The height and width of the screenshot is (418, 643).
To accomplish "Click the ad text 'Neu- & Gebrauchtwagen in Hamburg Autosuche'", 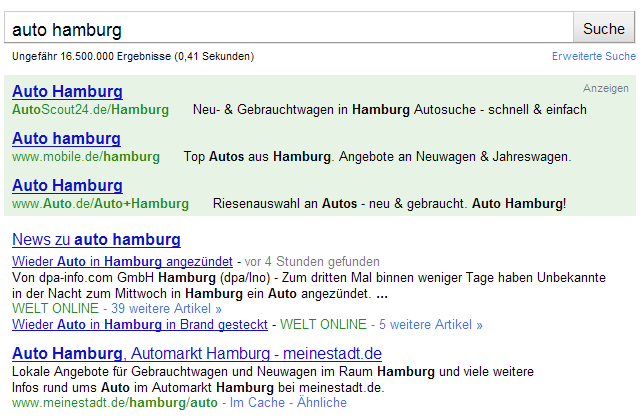I will (x=334, y=110).
